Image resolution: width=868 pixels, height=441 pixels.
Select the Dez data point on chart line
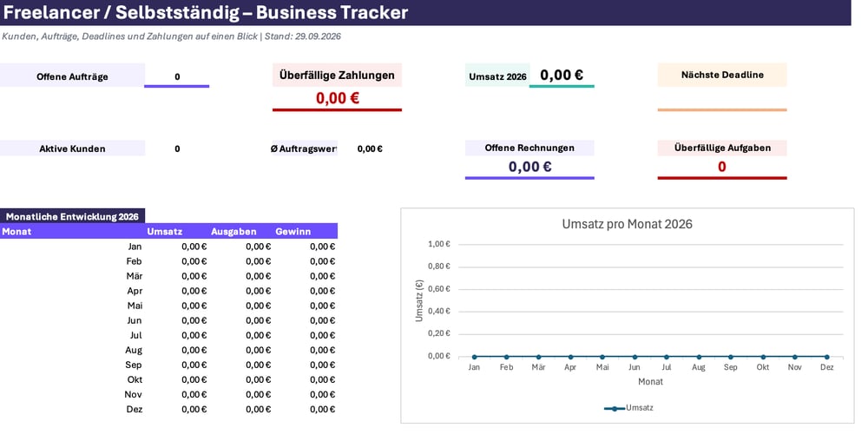click(827, 357)
